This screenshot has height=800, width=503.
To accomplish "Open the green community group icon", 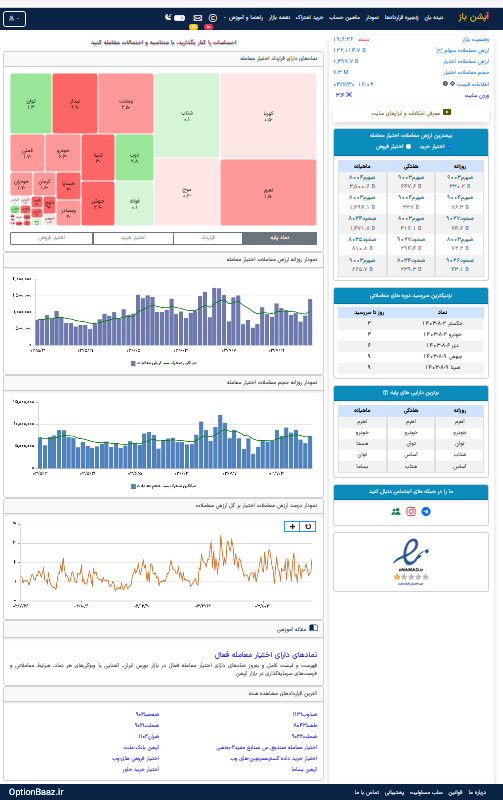I will click(396, 511).
